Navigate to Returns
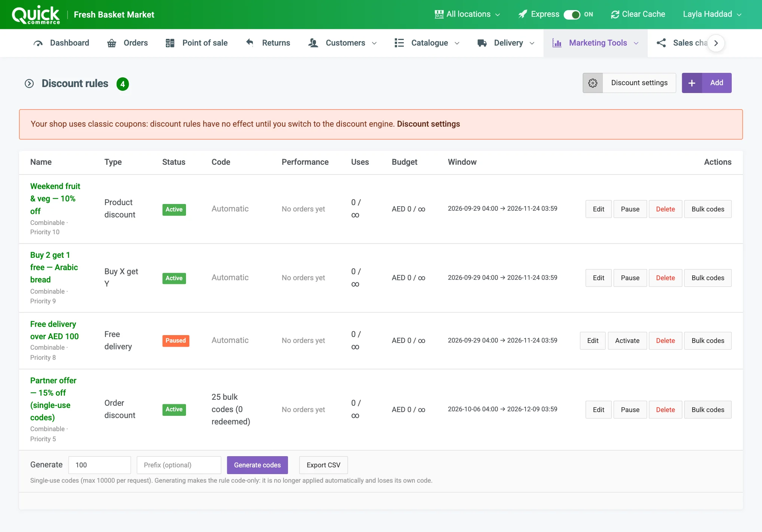The height and width of the screenshot is (532, 762). [x=268, y=43]
